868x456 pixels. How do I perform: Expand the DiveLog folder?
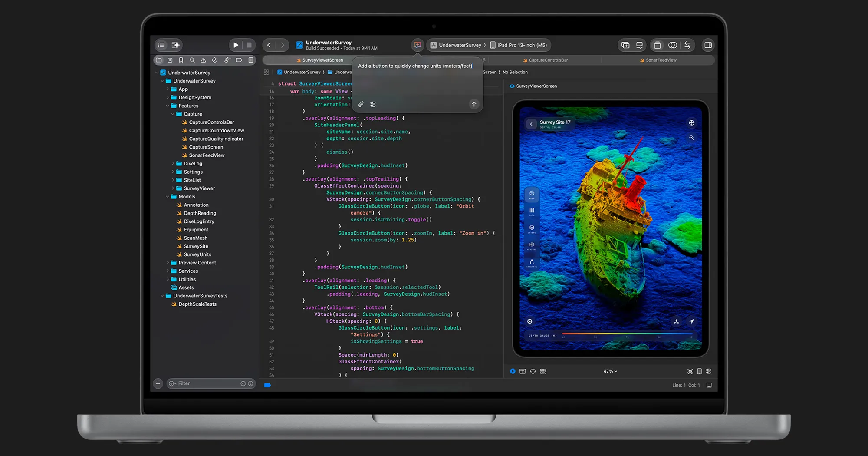173,164
